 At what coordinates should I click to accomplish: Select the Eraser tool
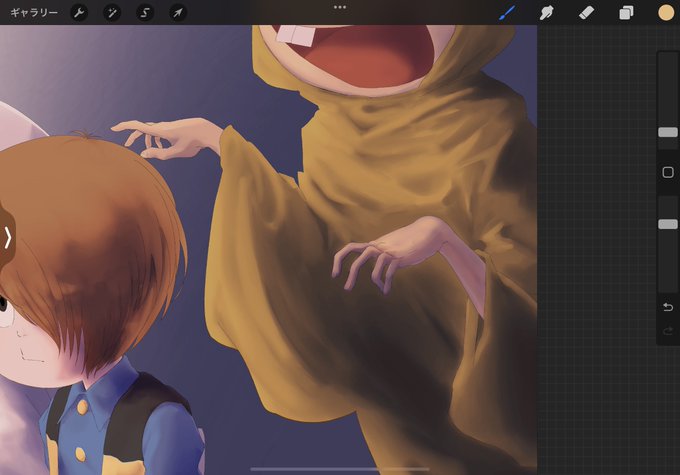tap(586, 13)
